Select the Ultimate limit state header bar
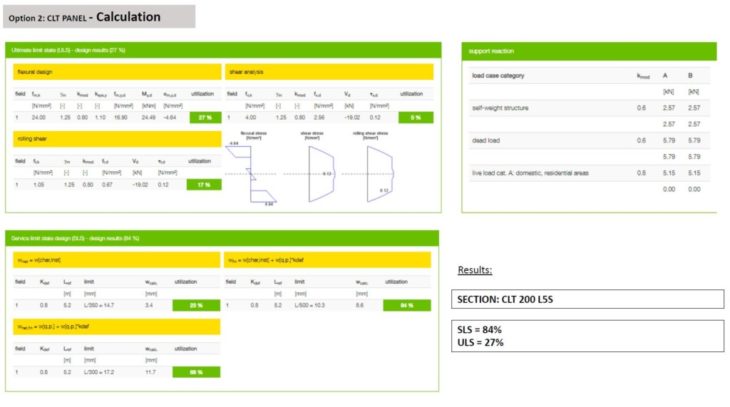The height and width of the screenshot is (407, 730). 224,50
